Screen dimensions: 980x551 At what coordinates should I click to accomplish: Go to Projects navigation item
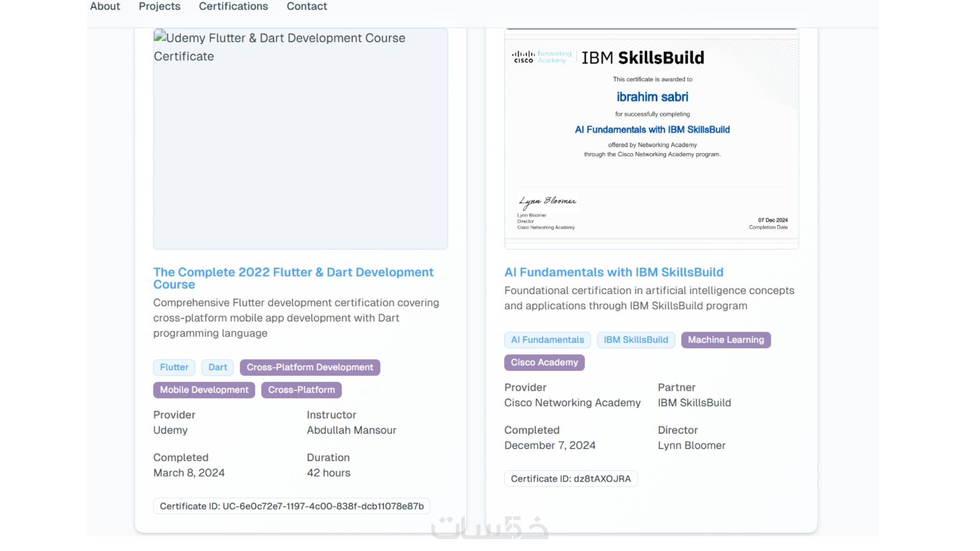point(159,7)
